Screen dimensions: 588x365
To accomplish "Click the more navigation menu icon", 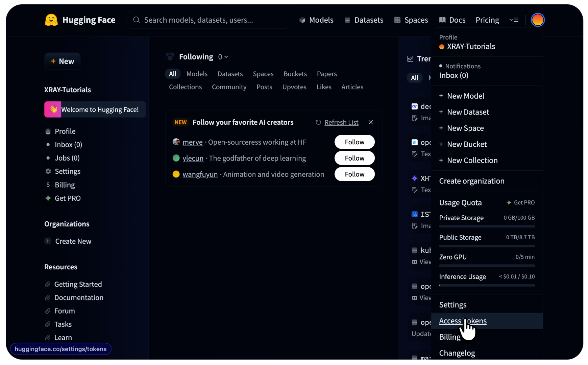I will click(514, 20).
